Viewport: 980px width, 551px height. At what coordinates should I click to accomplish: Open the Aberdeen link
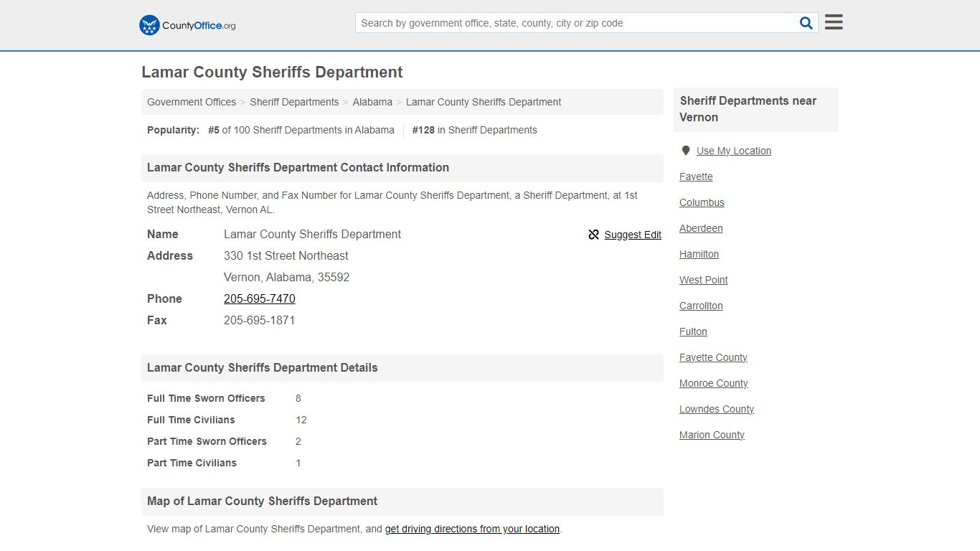coord(701,228)
